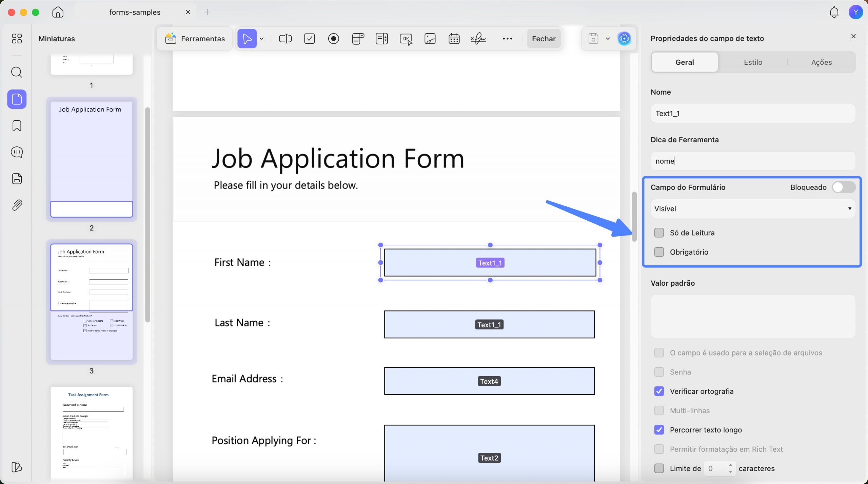Select the date field tool

[x=454, y=39]
